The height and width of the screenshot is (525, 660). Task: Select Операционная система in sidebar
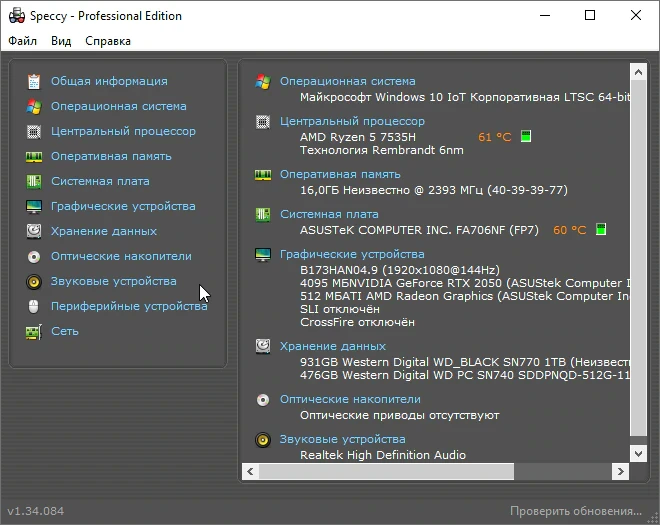[x=119, y=106]
